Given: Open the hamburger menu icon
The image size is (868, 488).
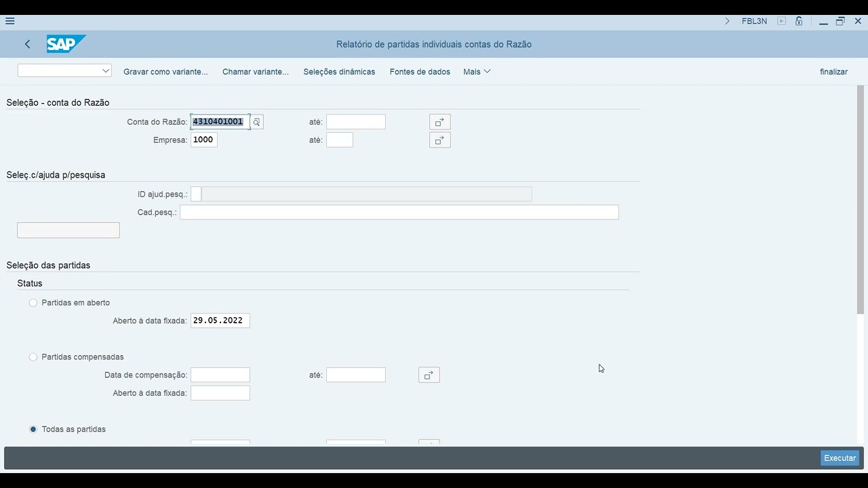Looking at the screenshot, I should pos(9,21).
